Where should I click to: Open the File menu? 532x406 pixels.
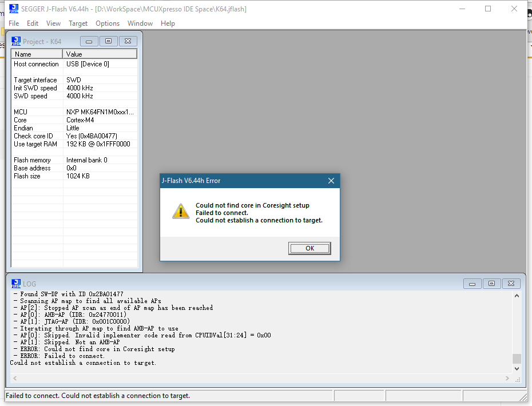pyautogui.click(x=14, y=23)
